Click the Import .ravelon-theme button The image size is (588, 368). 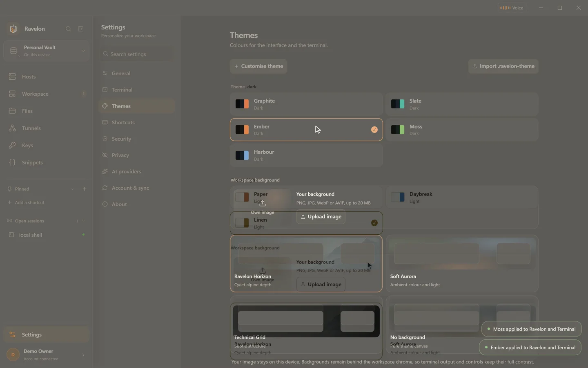pos(503,66)
